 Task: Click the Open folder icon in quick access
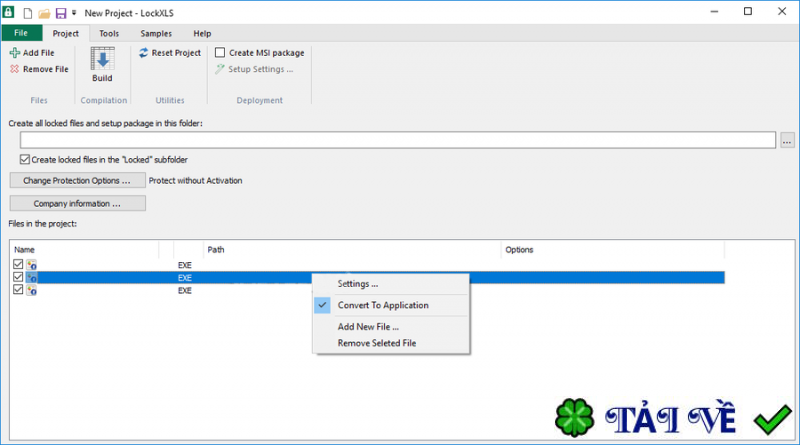tap(44, 13)
